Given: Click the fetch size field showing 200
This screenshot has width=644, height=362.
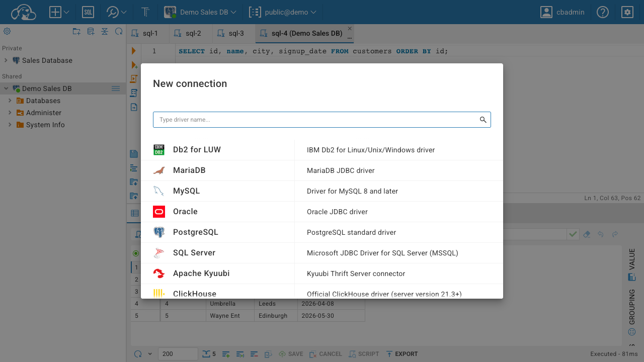Looking at the screenshot, I should (178, 354).
